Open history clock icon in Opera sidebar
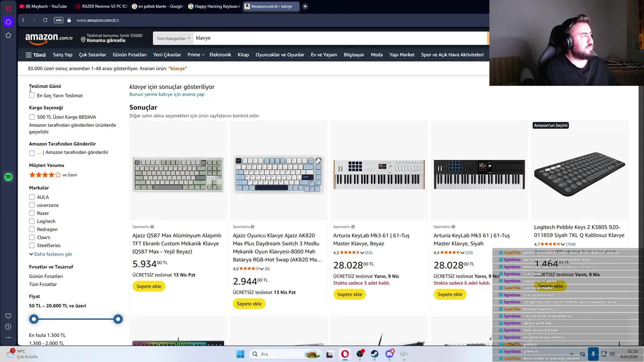 (8, 327)
